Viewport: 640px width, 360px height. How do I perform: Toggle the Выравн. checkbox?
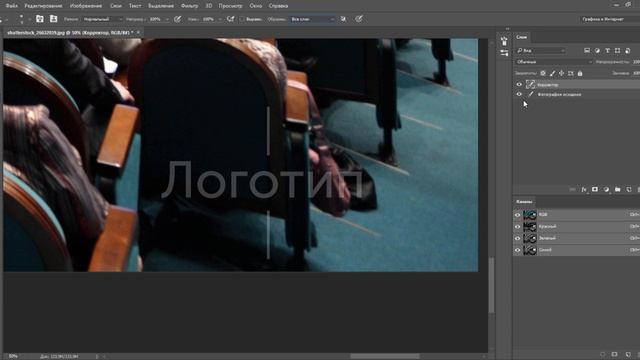click(242, 19)
